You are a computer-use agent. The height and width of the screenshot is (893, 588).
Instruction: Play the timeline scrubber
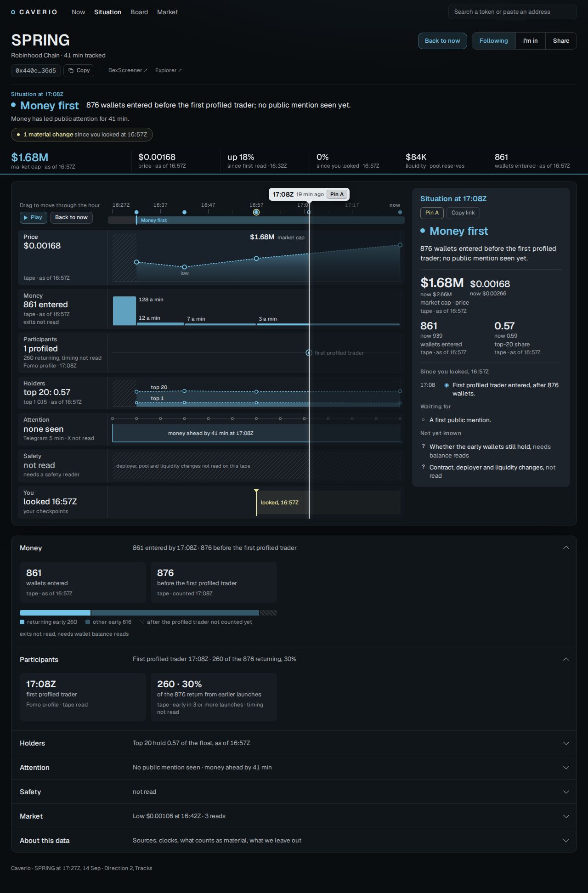33,217
